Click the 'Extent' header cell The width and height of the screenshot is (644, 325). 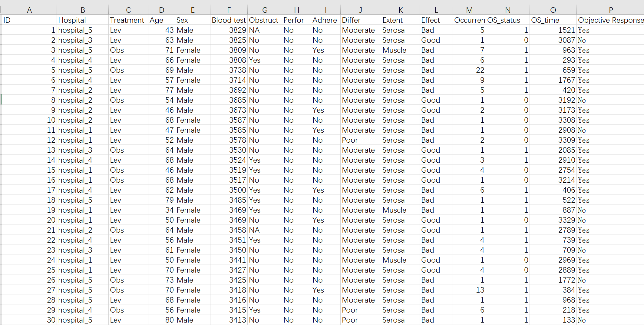pyautogui.click(x=400, y=20)
